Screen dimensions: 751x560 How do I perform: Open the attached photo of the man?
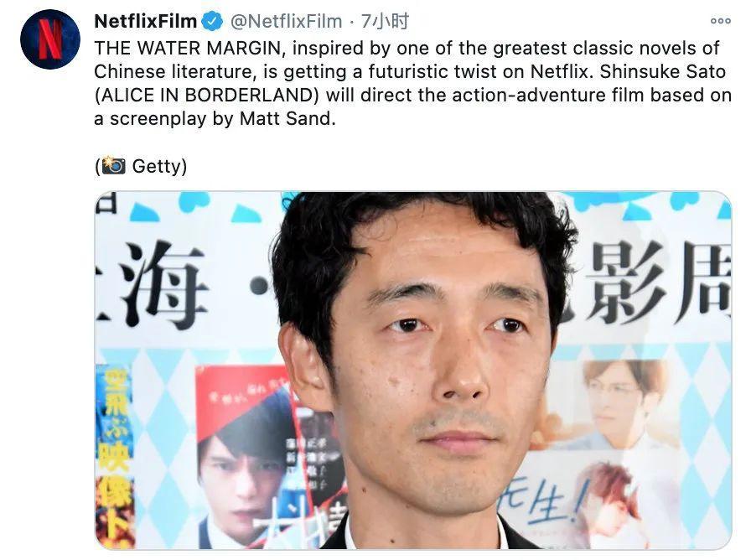tap(413, 371)
